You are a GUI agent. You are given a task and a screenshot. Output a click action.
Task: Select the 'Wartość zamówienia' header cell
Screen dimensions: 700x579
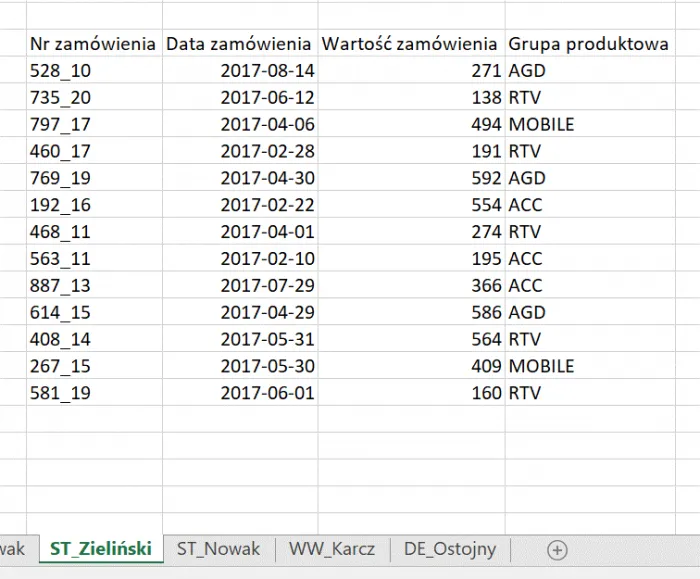click(410, 44)
